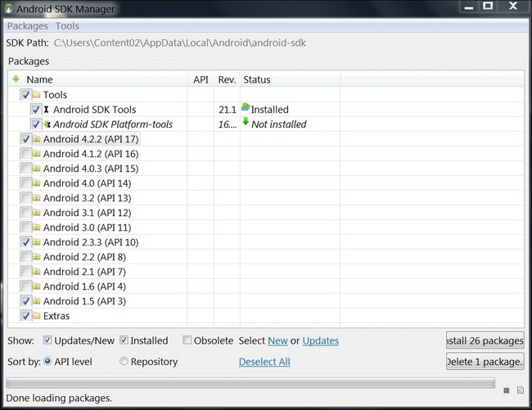Viewport: 532px width, 410px height.
Task: Click the Android 2.1 (API 7) folder icon
Action: coord(36,272)
